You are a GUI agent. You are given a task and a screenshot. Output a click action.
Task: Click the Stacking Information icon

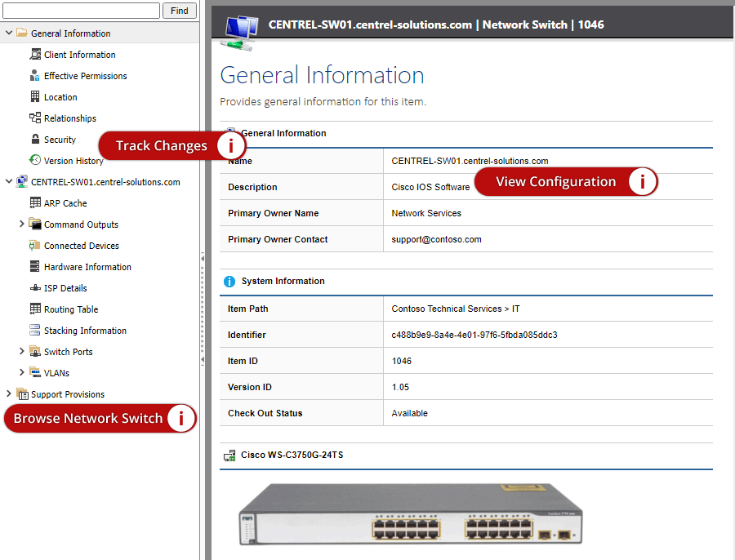(34, 330)
